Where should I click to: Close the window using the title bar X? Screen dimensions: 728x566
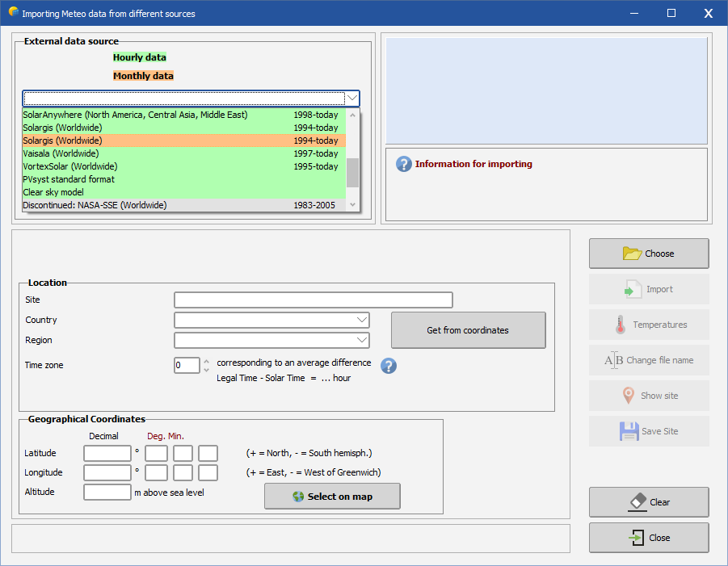709,13
